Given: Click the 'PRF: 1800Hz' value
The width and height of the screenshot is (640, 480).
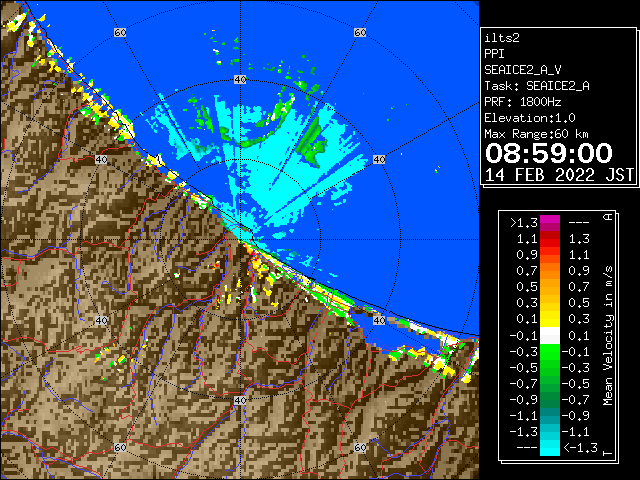Looking at the screenshot, I should (x=522, y=102).
